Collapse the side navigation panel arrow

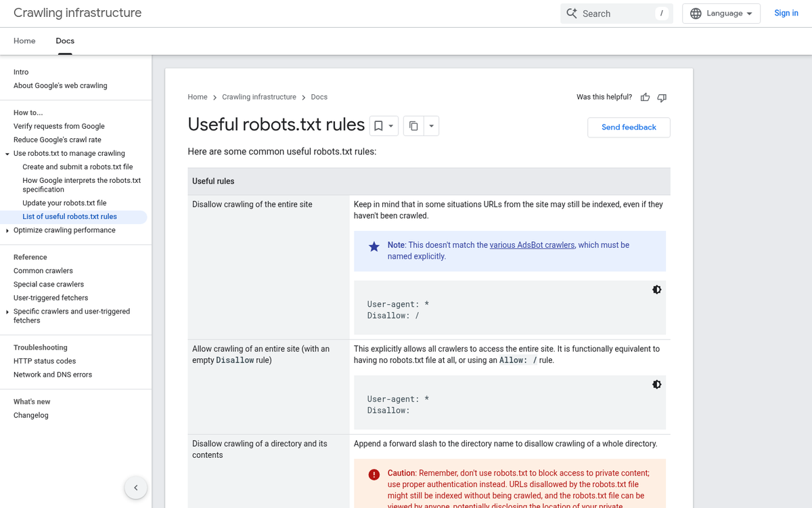tap(136, 488)
